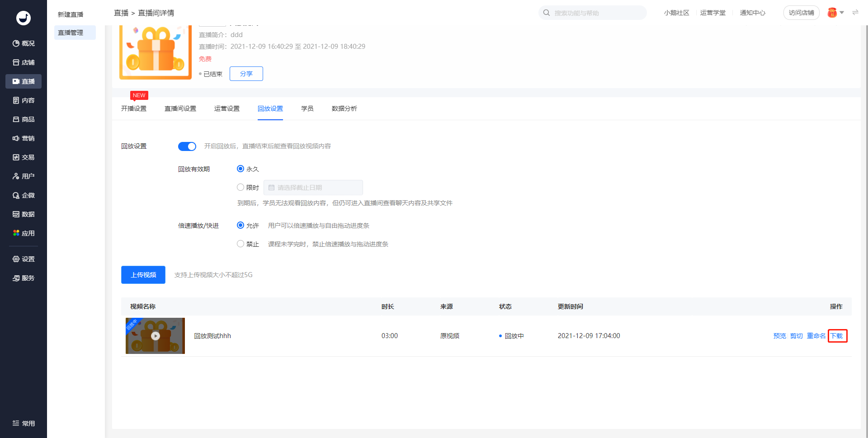Switch to the 数据分析 tab
The width and height of the screenshot is (868, 438).
(344, 108)
